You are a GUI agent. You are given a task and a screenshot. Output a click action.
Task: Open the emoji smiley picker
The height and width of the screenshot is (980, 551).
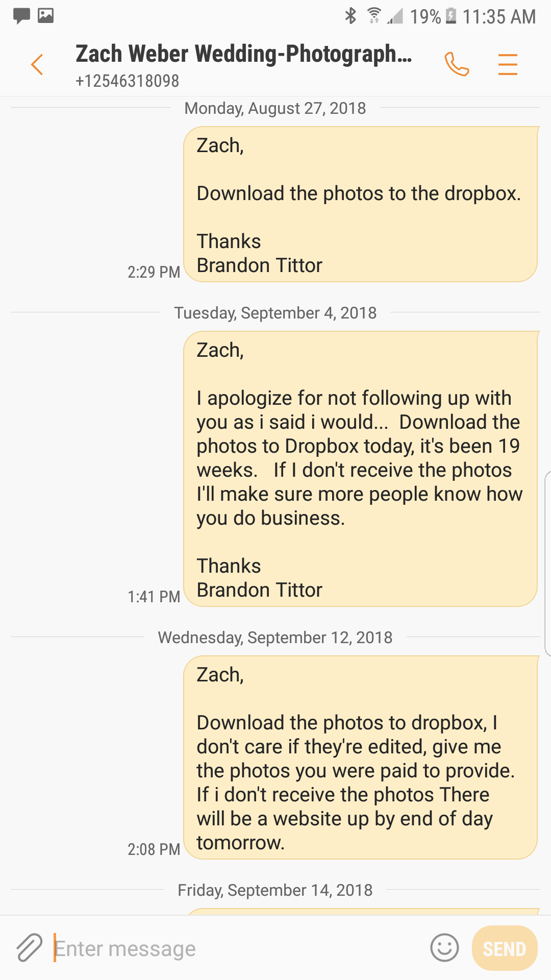coord(444,948)
